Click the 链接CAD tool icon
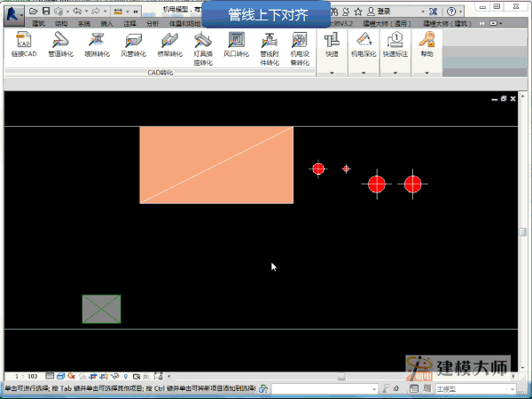This screenshot has width=532, height=399. coord(24,44)
